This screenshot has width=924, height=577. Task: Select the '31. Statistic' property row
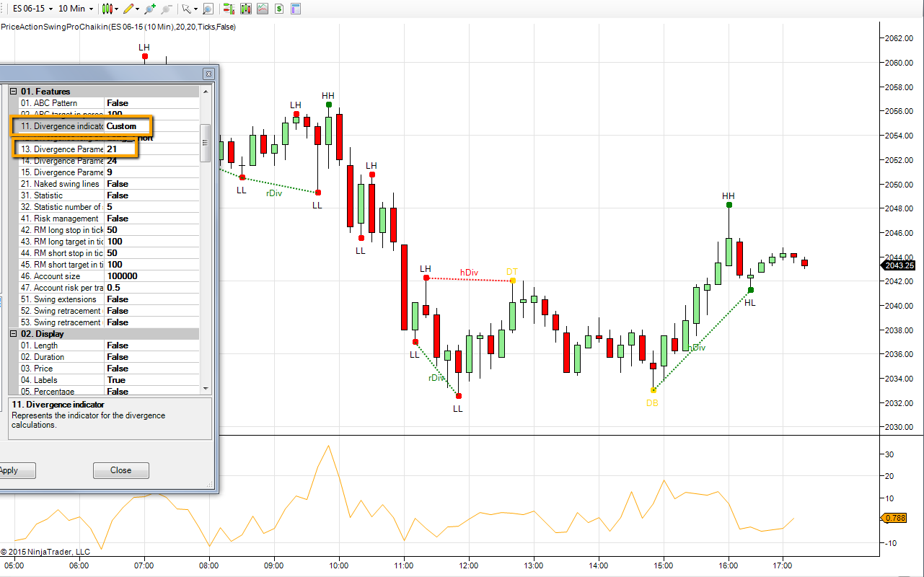108,195
